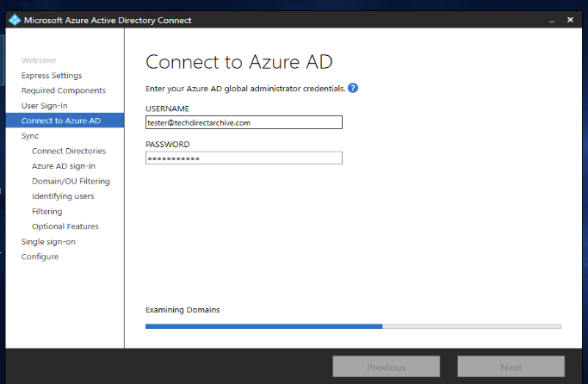Click the Previous button
The image size is (588, 384).
coord(387,367)
